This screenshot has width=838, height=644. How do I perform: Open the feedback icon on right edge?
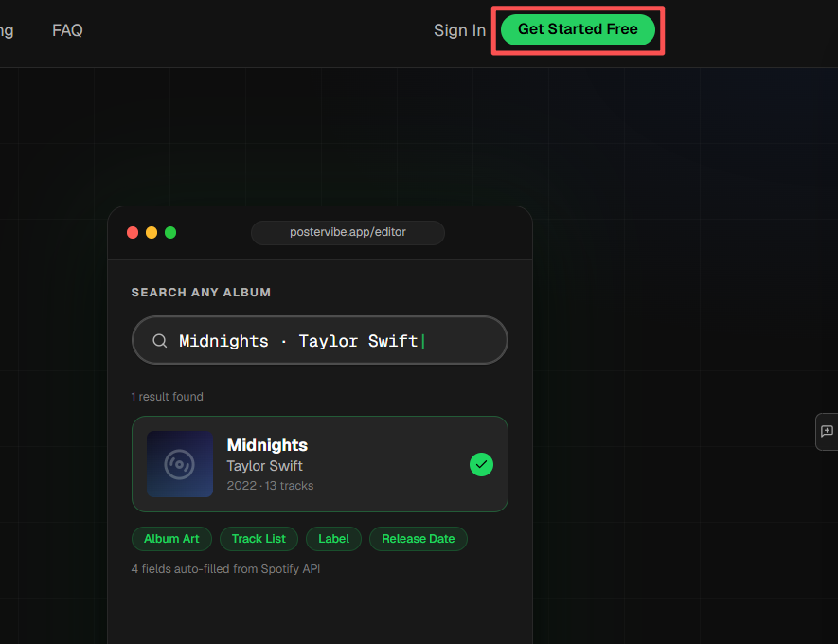827,431
